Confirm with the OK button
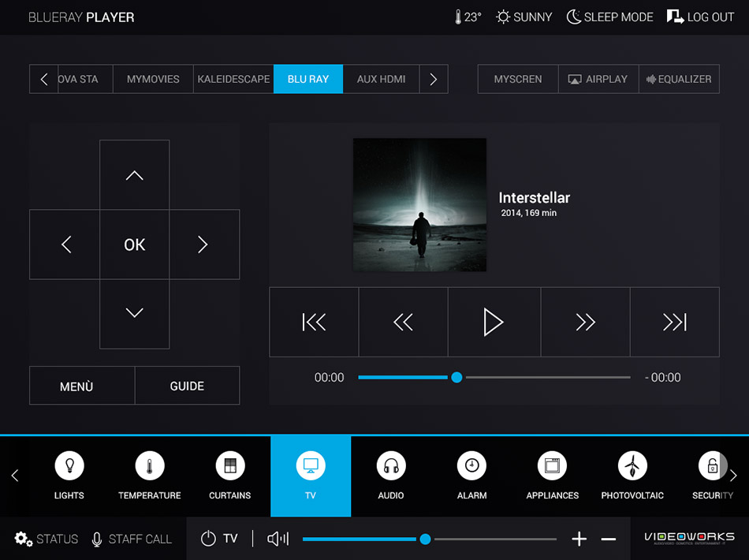This screenshot has width=749, height=560. pos(134,245)
